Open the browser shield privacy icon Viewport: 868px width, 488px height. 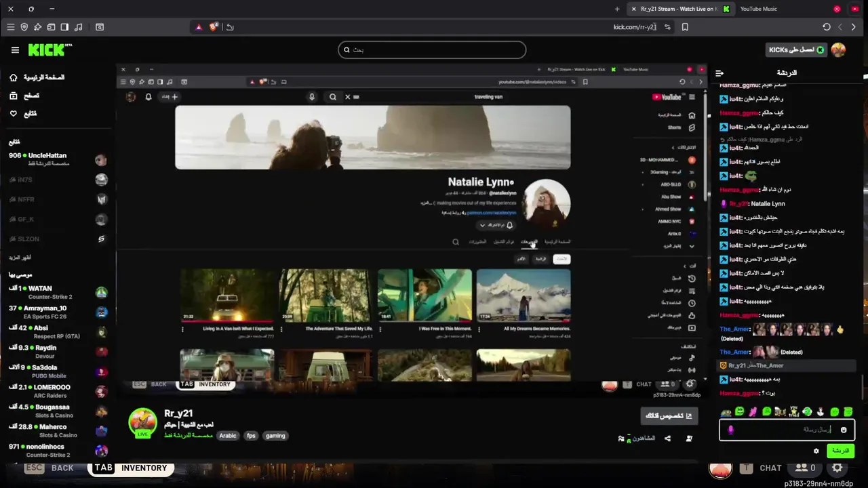coord(24,27)
